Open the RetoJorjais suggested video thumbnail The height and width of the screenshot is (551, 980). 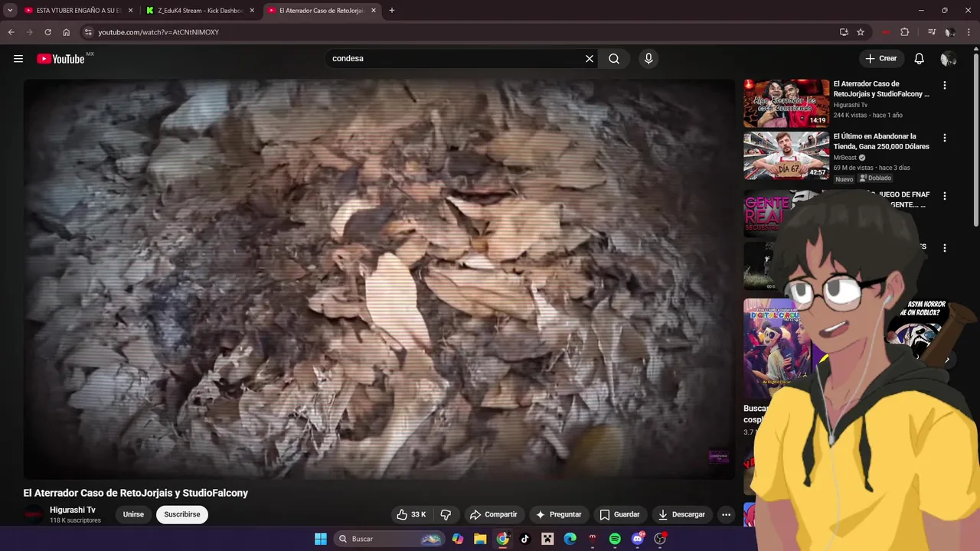[786, 103]
